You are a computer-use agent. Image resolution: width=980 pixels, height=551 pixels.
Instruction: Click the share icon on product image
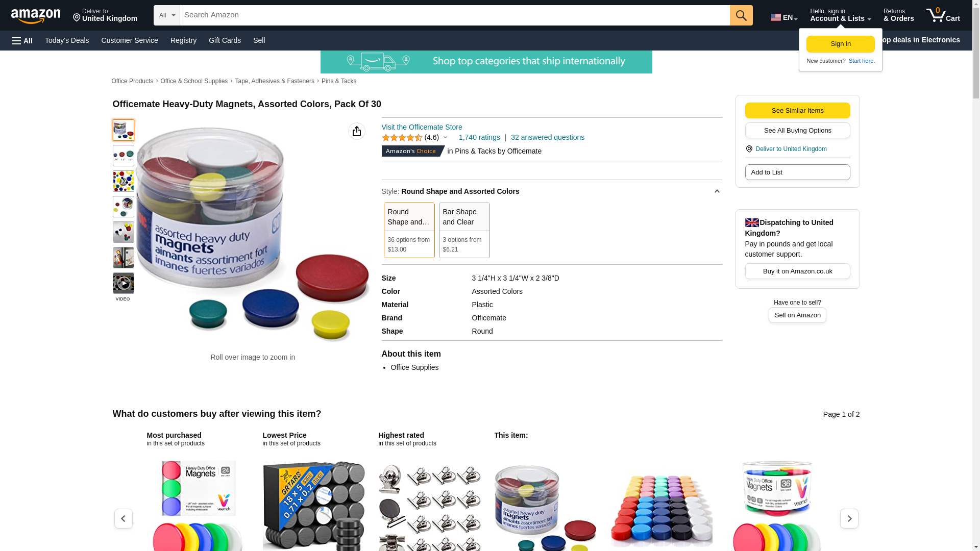pyautogui.click(x=357, y=131)
